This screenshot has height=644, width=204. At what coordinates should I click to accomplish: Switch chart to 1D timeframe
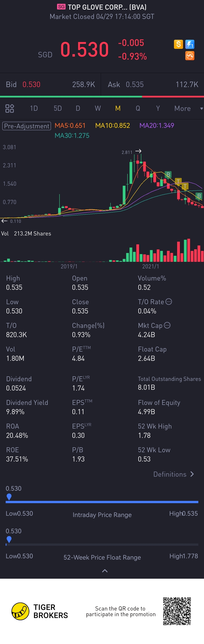pos(34,108)
